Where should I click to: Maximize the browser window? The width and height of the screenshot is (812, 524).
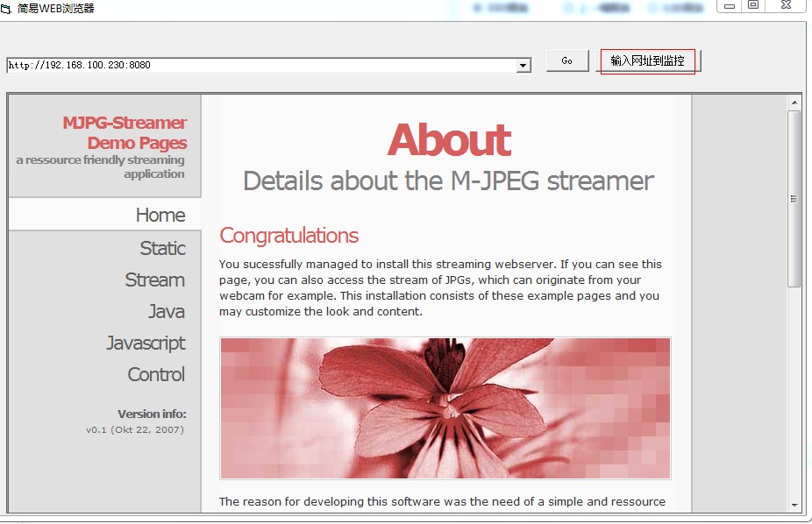(x=753, y=5)
